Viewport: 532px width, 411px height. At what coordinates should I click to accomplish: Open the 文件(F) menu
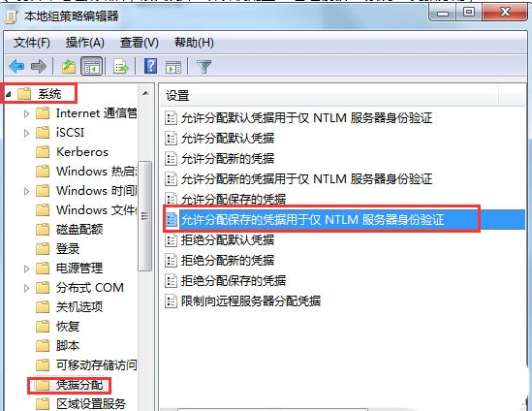point(32,43)
